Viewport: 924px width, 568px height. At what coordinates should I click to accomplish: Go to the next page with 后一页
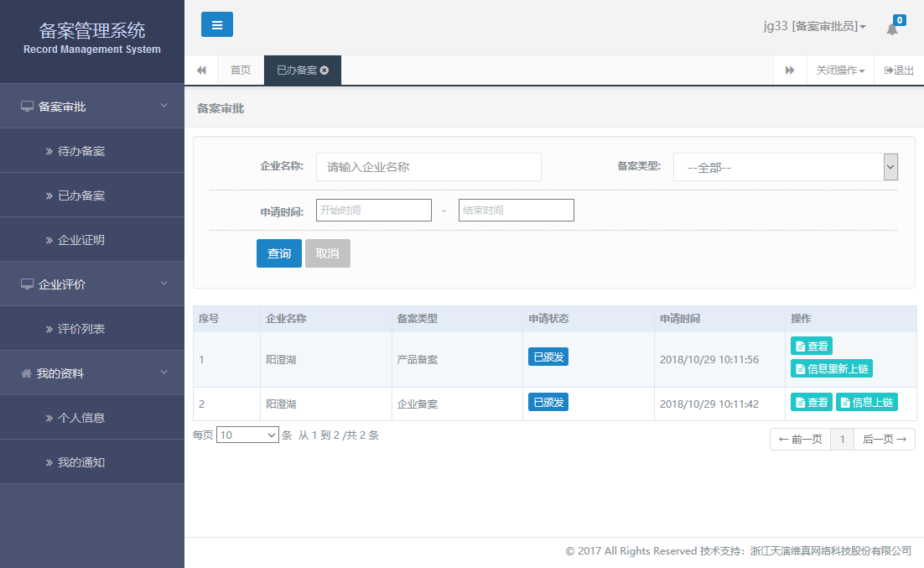coord(884,440)
